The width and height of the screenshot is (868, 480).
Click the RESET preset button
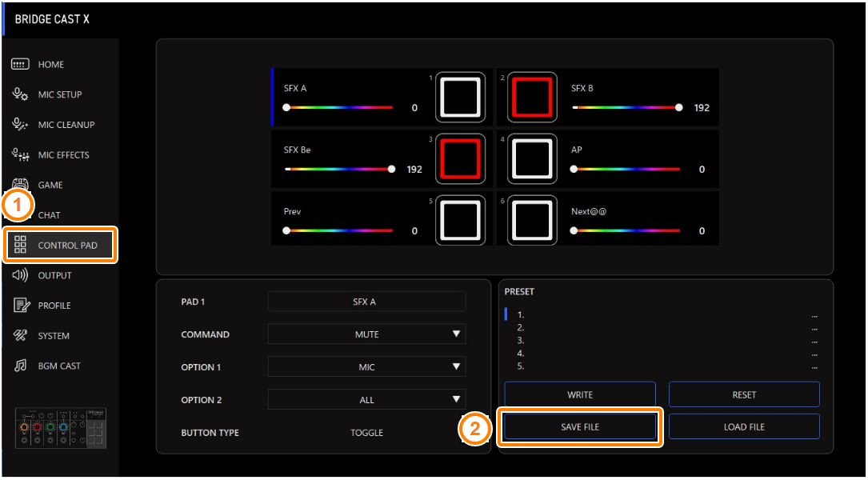(x=744, y=394)
